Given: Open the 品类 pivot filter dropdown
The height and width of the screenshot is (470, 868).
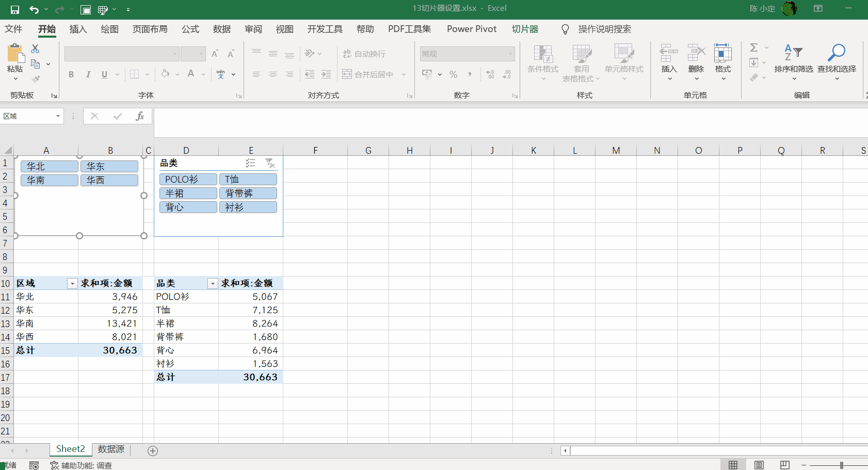Looking at the screenshot, I should click(213, 283).
